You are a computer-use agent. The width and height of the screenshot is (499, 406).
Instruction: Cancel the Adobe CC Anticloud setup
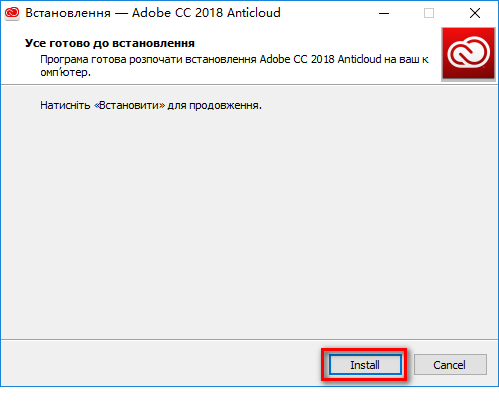pos(450,365)
